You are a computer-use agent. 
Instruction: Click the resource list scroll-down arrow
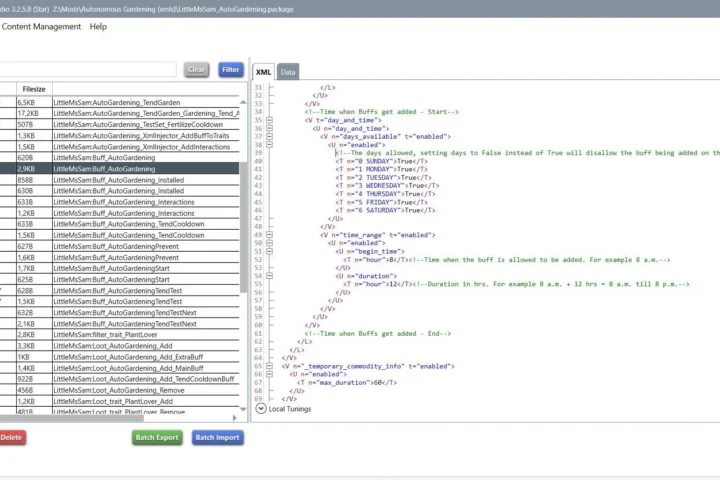(x=243, y=409)
